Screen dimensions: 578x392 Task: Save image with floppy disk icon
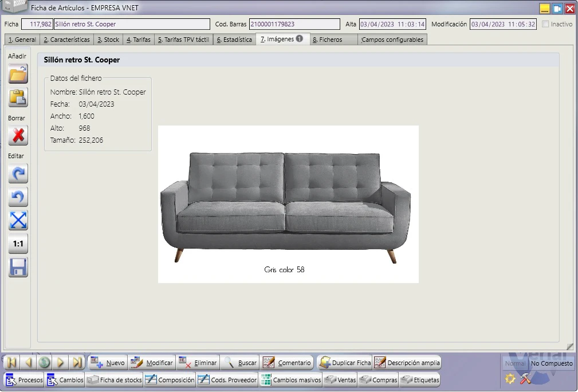coord(18,268)
